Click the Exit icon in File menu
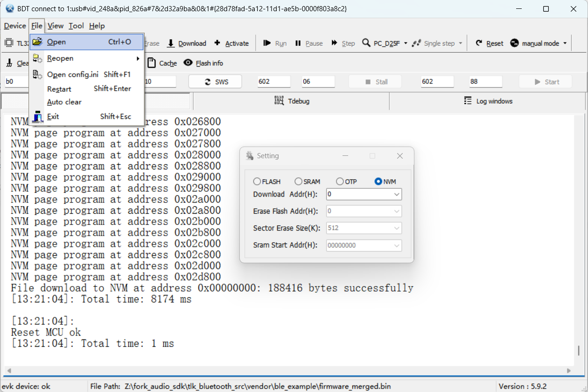Viewport: 588px width, 392px height. point(38,116)
